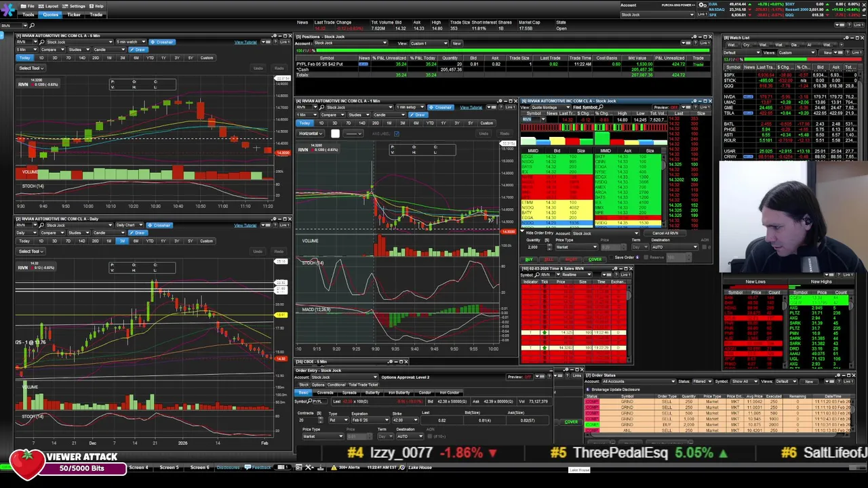Open Select Tool dropdown on 5 Min chart

click(x=31, y=68)
